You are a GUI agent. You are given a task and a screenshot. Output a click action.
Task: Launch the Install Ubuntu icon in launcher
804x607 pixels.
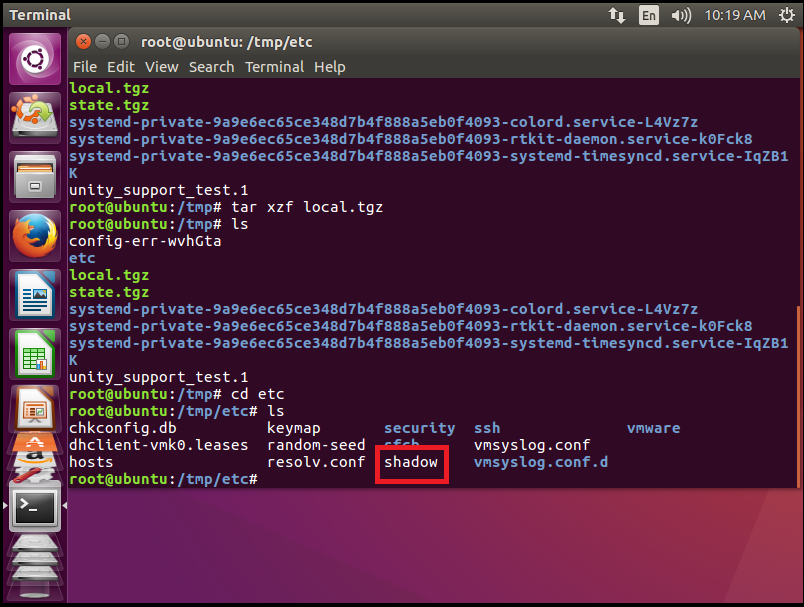coord(35,117)
